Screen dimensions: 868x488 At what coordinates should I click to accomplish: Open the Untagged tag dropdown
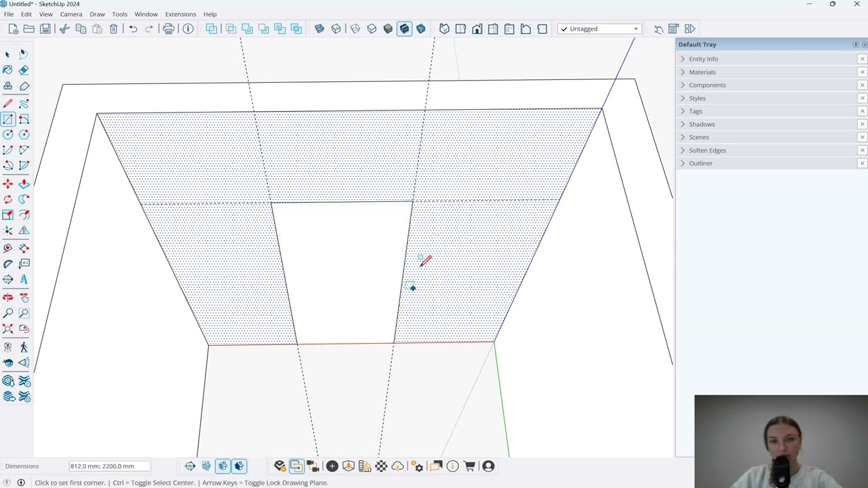[x=599, y=28]
